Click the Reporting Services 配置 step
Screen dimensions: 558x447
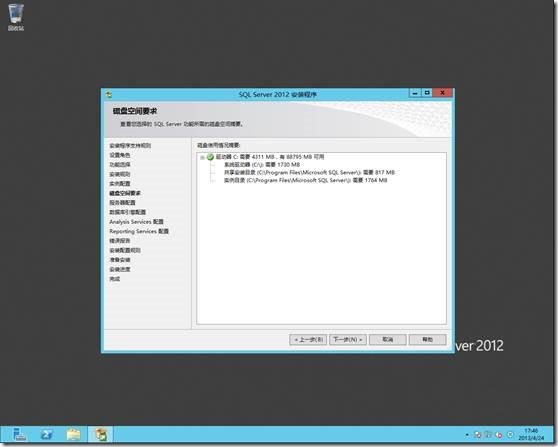(139, 231)
